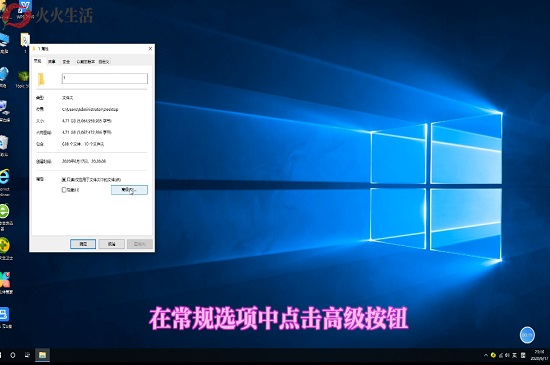Image resolution: width=550 pixels, height=365 pixels.
Task: Open the Previous Versions tab
Action: (x=86, y=62)
